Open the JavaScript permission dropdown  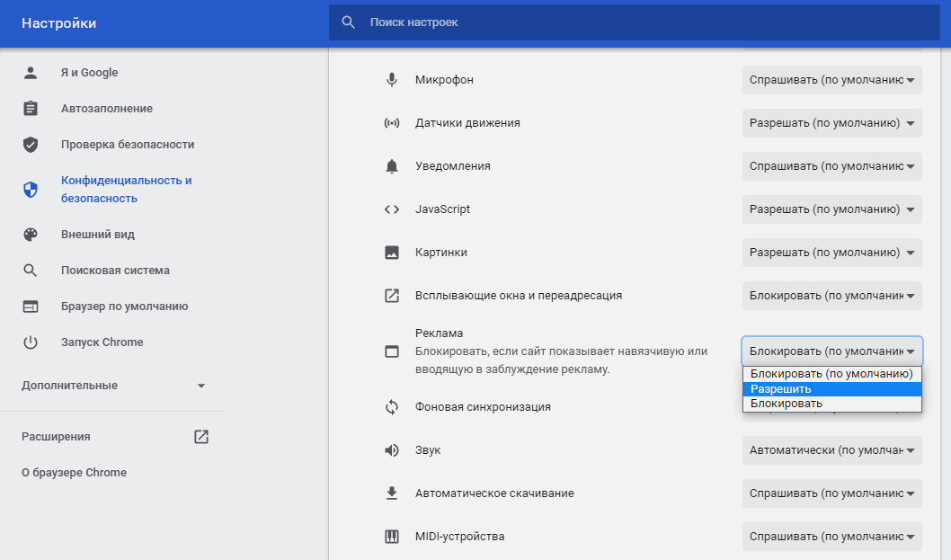(x=831, y=209)
